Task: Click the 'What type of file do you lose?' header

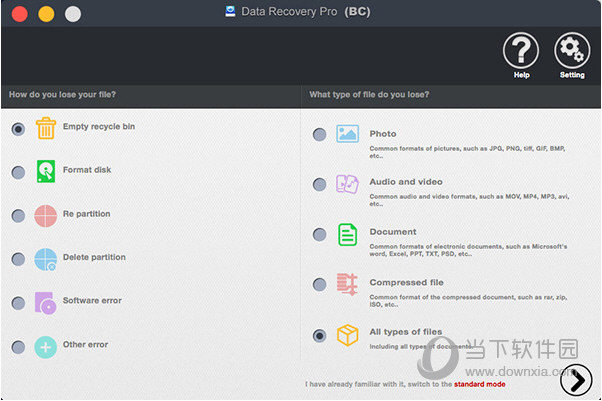Action: 369,94
